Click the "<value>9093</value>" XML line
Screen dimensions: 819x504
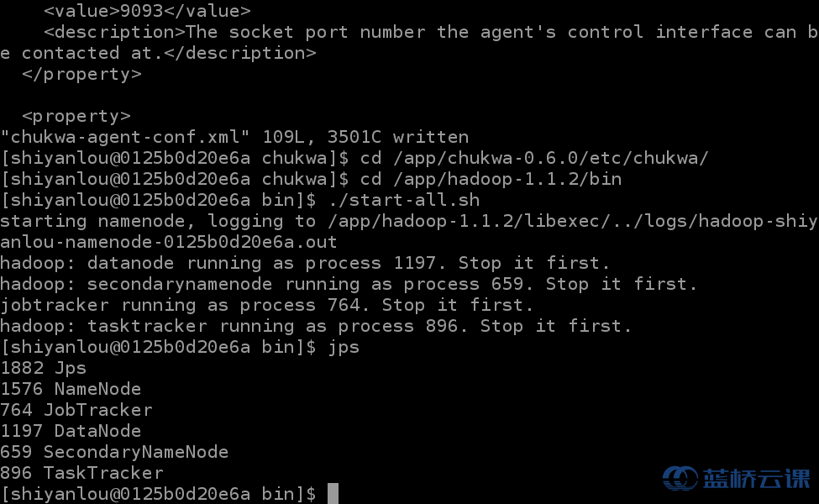[147, 11]
